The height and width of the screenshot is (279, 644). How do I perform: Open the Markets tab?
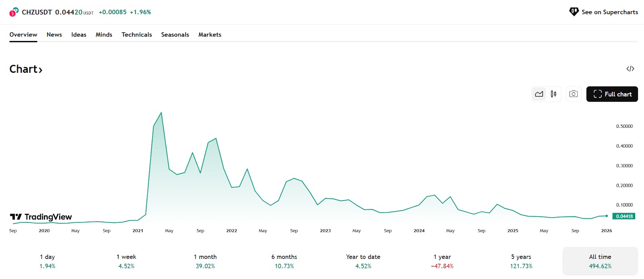(x=210, y=35)
